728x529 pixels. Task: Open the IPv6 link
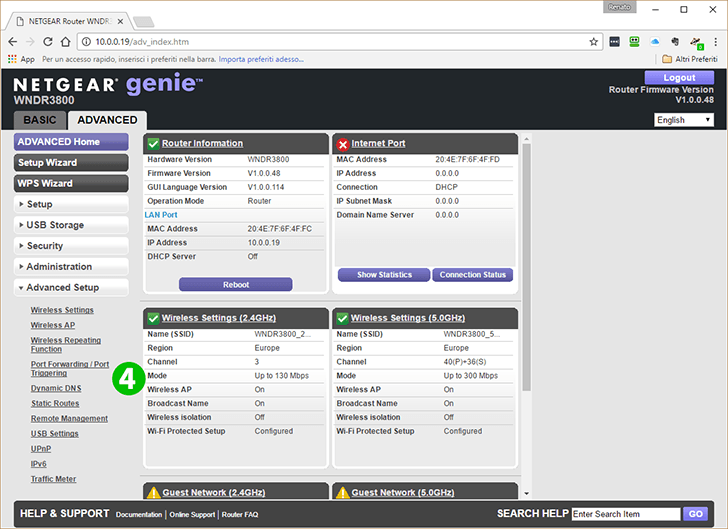(x=39, y=464)
